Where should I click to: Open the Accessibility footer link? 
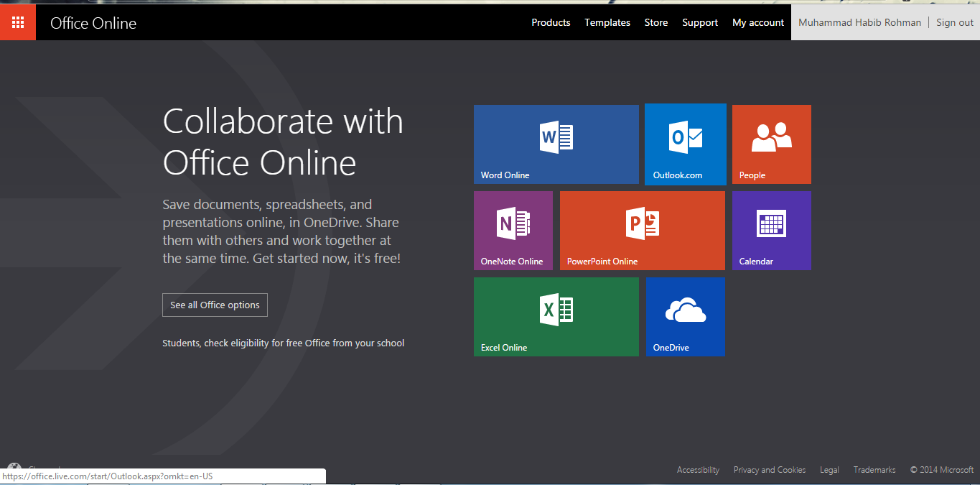tap(698, 470)
